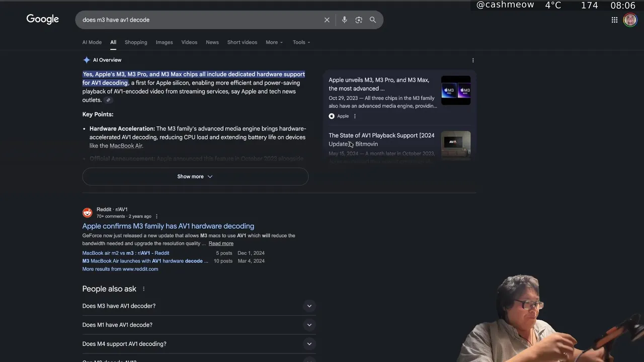Switch to News tab

(x=212, y=42)
